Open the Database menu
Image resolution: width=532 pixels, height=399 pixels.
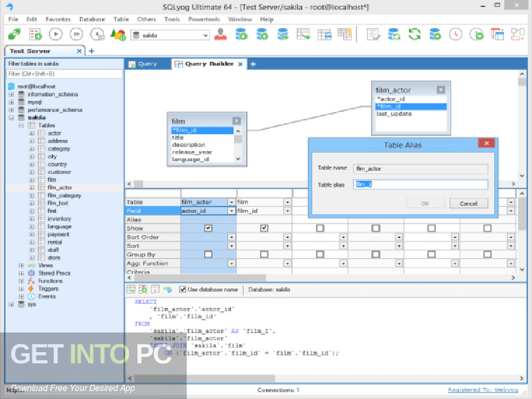coord(92,19)
